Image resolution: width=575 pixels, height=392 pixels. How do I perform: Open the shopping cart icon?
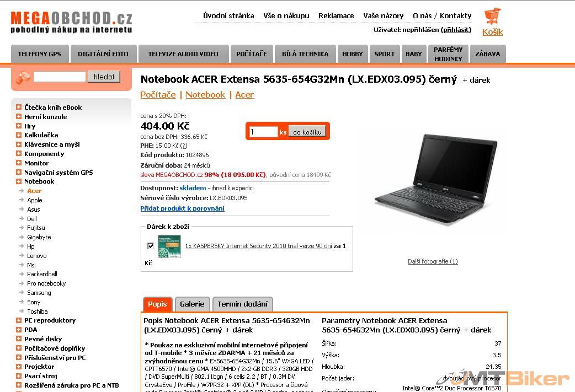(x=492, y=17)
